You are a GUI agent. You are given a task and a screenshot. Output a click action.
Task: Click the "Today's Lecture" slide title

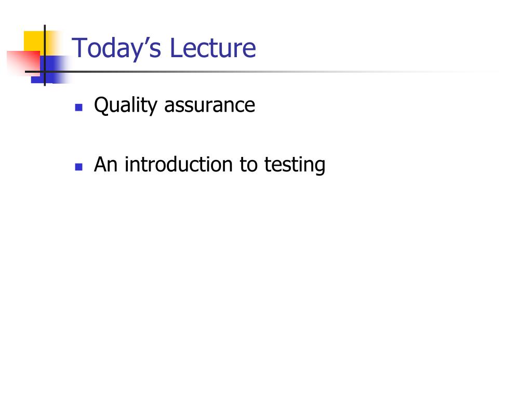[x=164, y=48]
